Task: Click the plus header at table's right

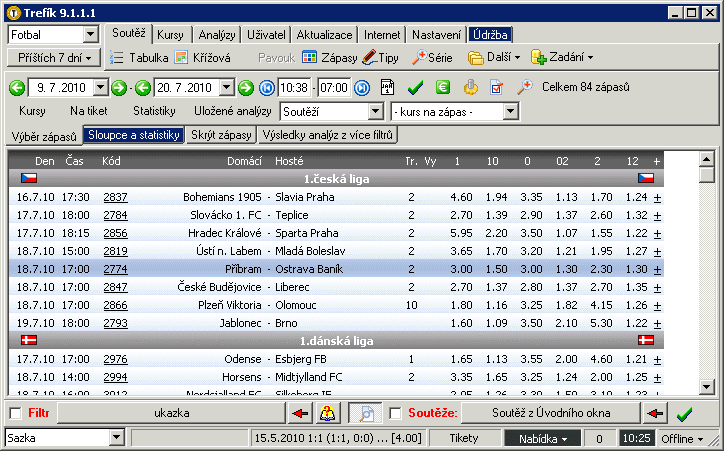Action: (657, 161)
